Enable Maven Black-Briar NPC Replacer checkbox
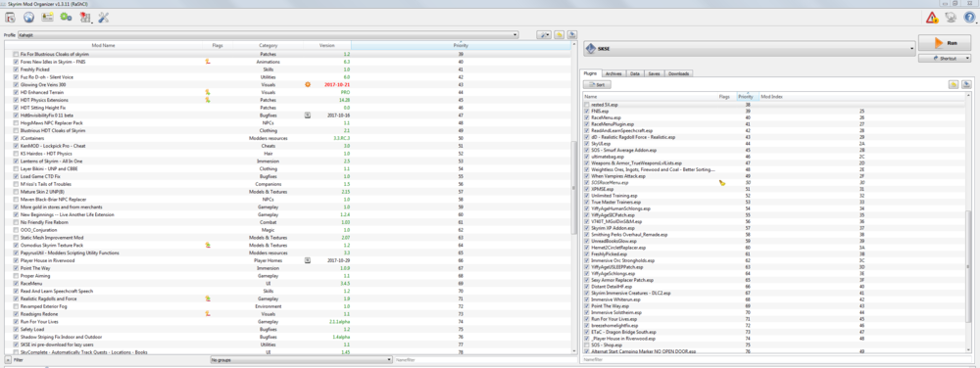This screenshot has width=980, height=368. click(x=17, y=199)
